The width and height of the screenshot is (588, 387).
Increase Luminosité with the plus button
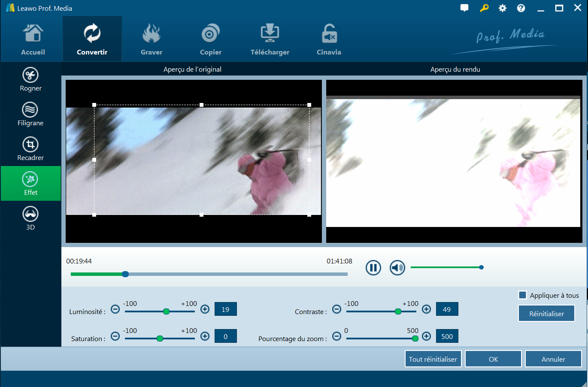click(x=205, y=309)
